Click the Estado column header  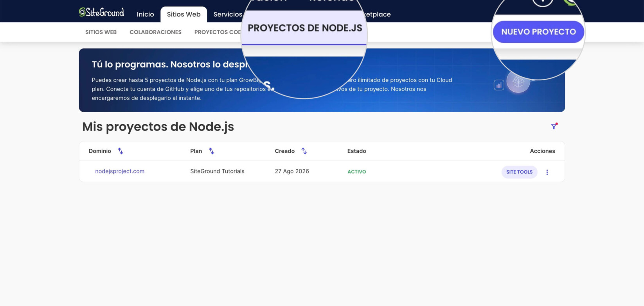[357, 151]
